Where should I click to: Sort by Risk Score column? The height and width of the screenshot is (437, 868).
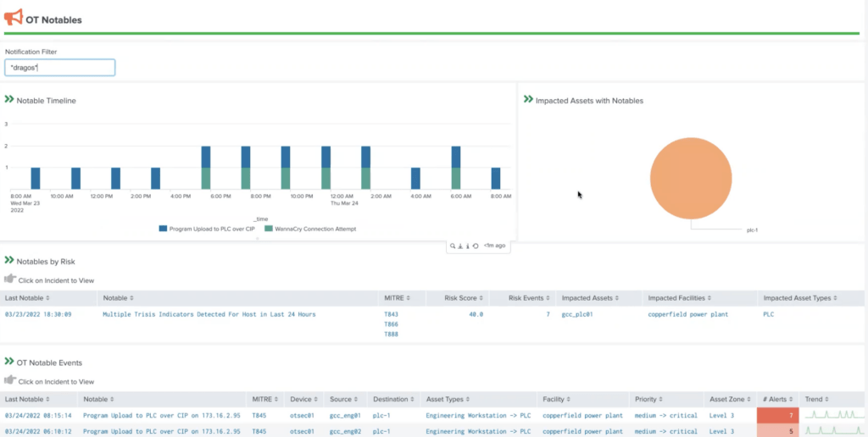464,298
